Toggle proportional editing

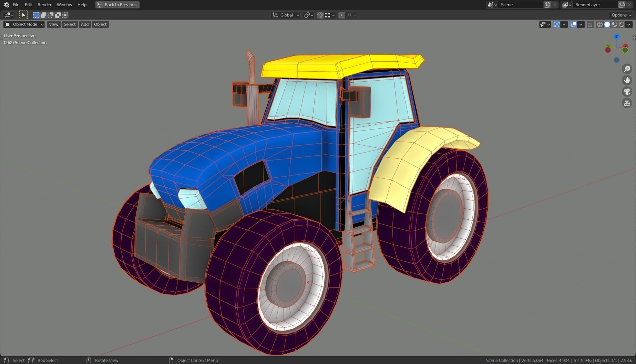[341, 15]
